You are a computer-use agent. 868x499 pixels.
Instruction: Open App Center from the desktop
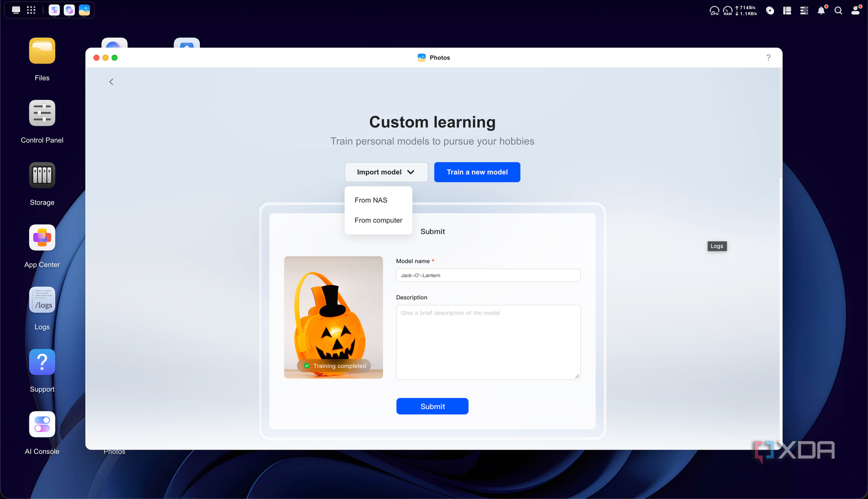coord(42,238)
